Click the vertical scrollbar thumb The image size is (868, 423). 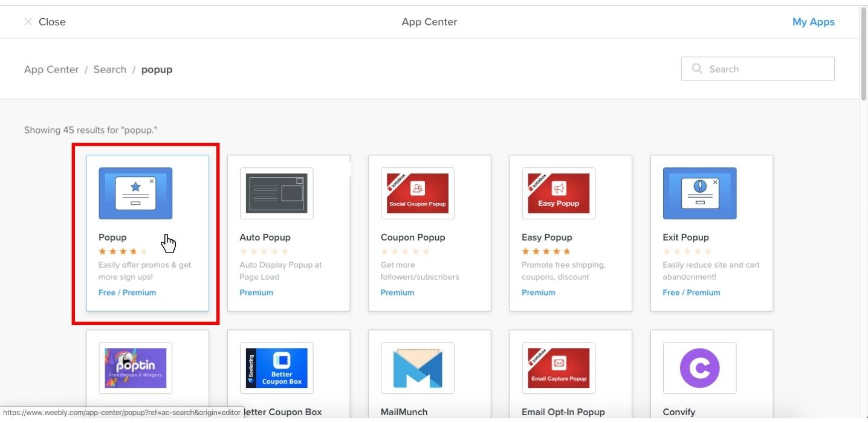pos(863,53)
